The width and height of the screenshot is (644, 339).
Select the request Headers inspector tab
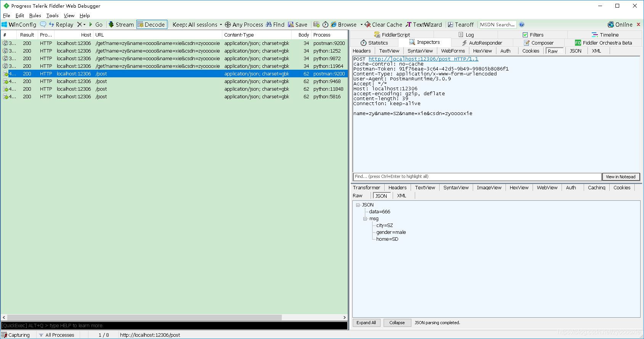(x=361, y=51)
